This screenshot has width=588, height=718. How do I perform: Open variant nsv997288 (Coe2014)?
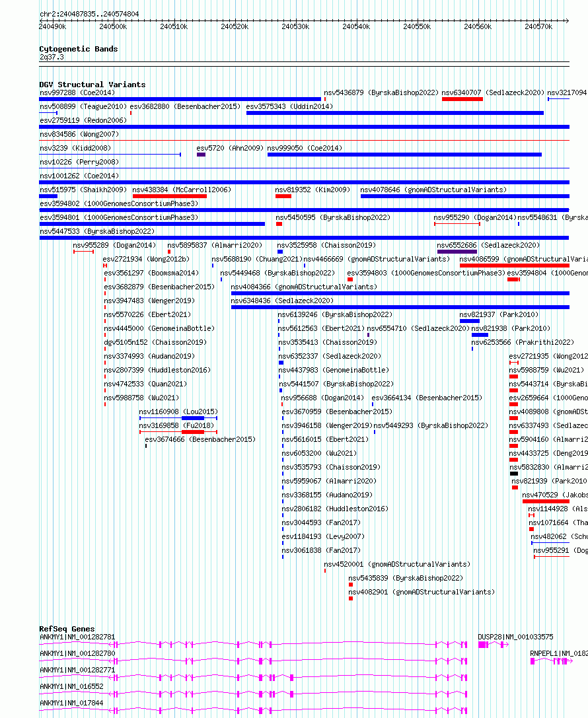[x=77, y=92]
